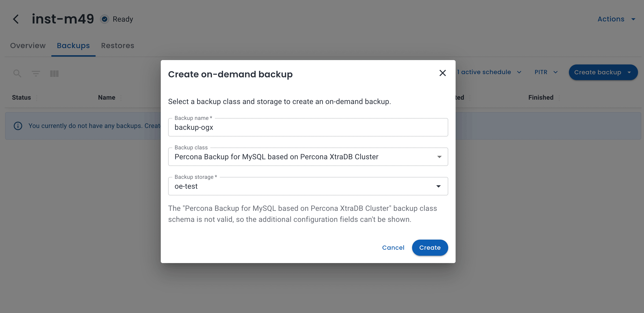644x313 pixels.
Task: Click the 'Select a backup class and storage' description
Action: tap(279, 101)
